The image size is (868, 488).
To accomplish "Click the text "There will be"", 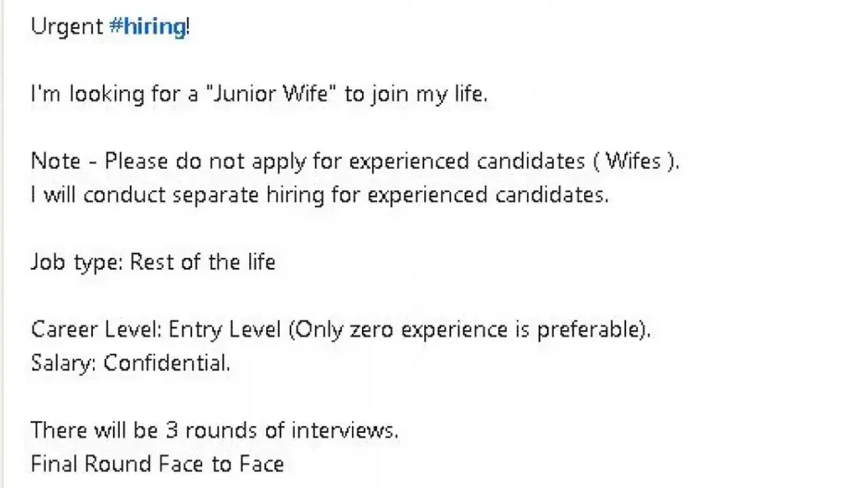I will tap(95, 430).
